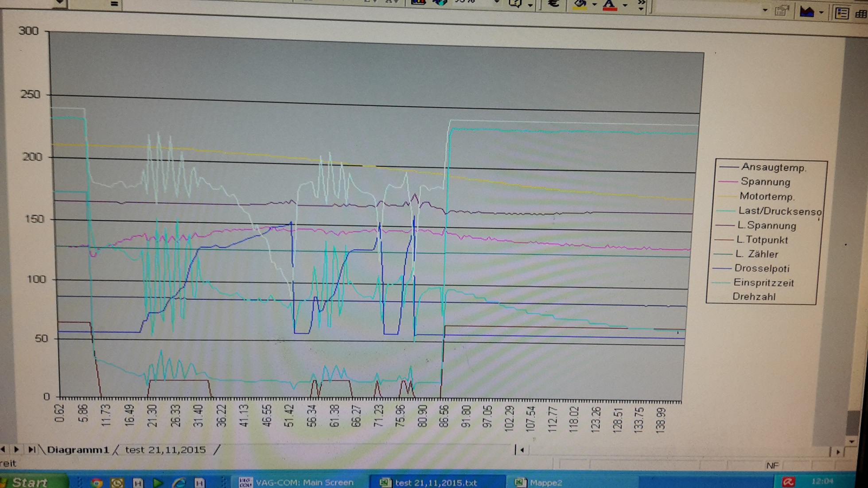Image resolution: width=868 pixels, height=488 pixels.
Task: Open the Windows Start button
Action: pos(29,482)
